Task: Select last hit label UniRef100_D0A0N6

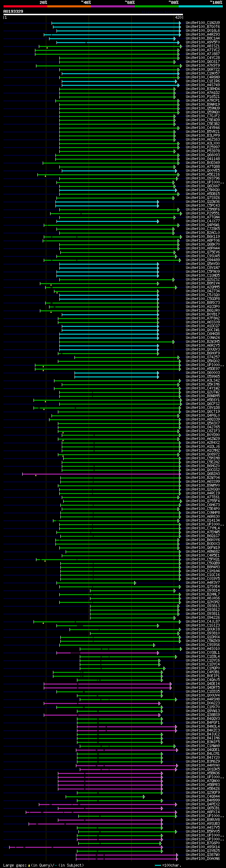Action: point(203,859)
